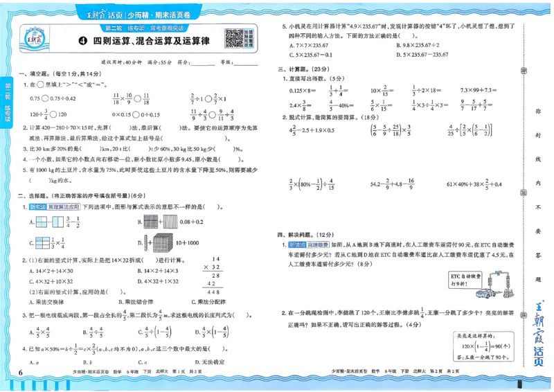Click the problem '0.125×8='
Screen dimensions: 554x392
point(303,91)
